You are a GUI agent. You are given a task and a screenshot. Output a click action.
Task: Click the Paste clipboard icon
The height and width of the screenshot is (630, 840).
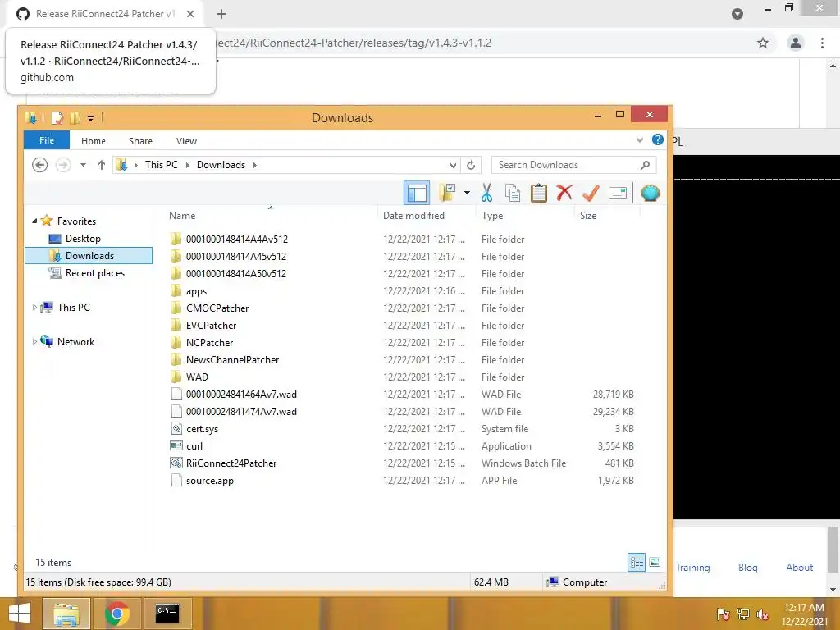tap(538, 193)
